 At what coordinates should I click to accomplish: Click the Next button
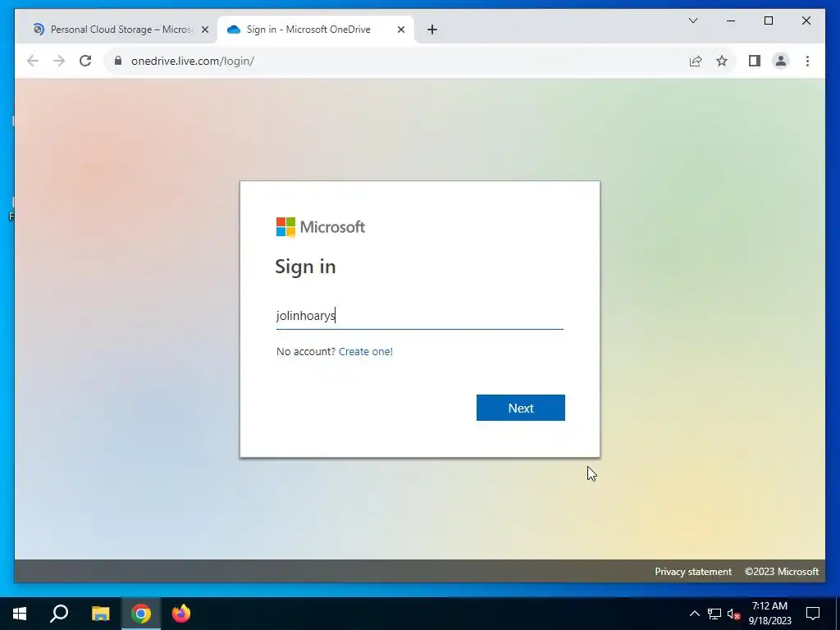(521, 408)
